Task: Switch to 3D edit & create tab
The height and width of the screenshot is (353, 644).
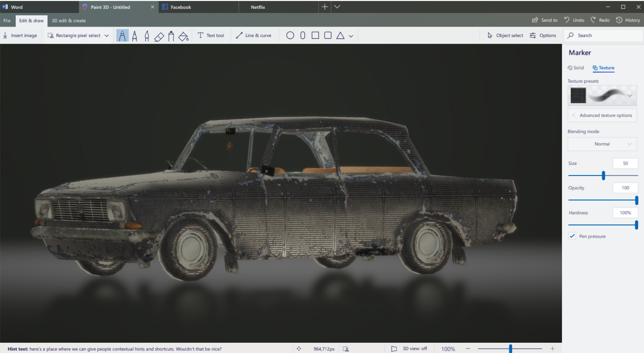Action: 68,20
